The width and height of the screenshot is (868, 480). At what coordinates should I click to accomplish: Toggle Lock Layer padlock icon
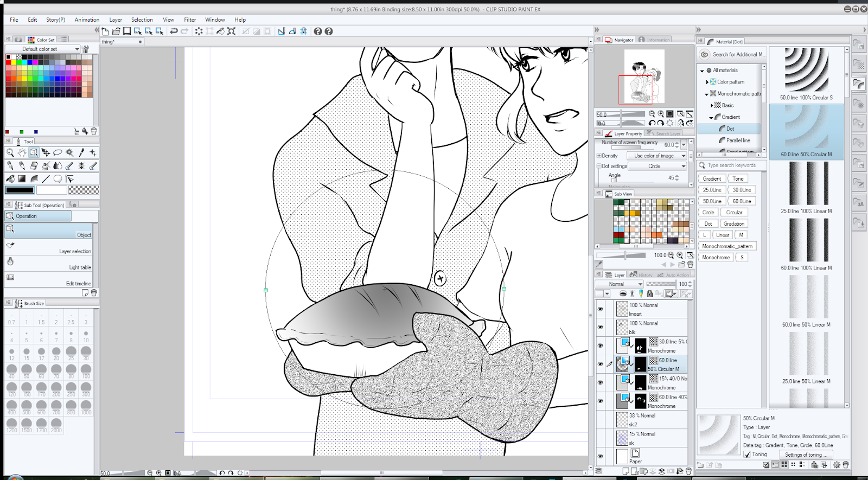[x=649, y=294]
